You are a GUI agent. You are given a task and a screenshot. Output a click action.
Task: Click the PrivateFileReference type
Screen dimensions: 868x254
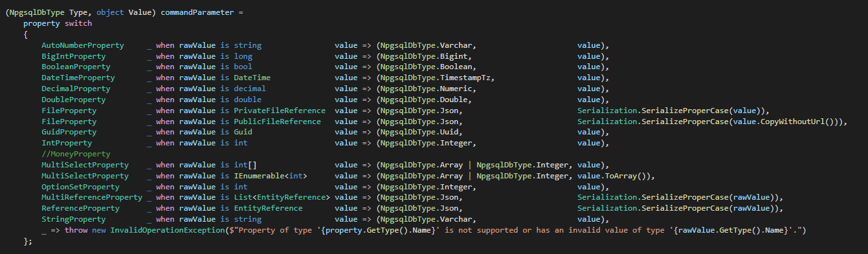click(x=280, y=111)
